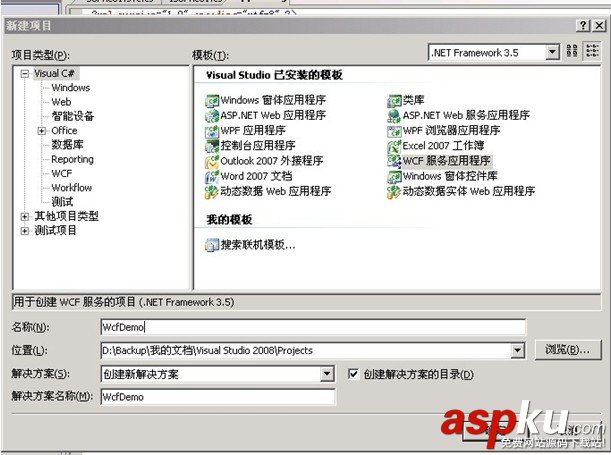Screen dimensions: 611x455
Task: Click the Excel 2007 工作簿 template icon
Action: point(394,146)
